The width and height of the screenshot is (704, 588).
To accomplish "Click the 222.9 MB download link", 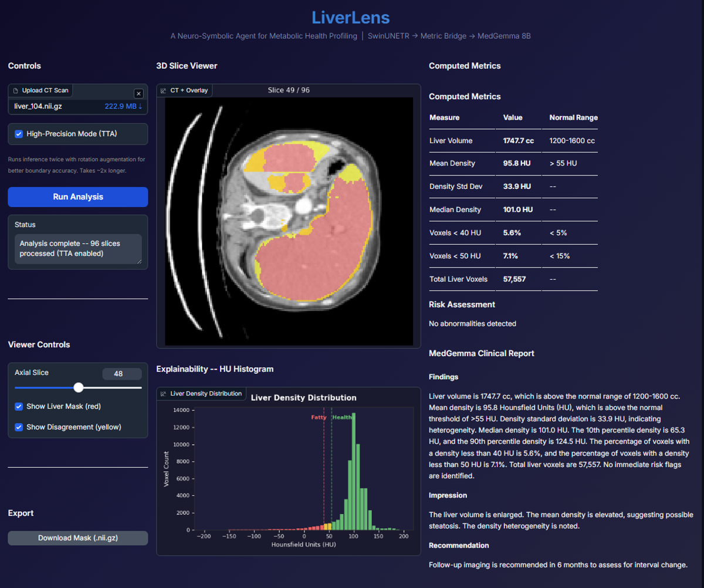I will [x=123, y=106].
